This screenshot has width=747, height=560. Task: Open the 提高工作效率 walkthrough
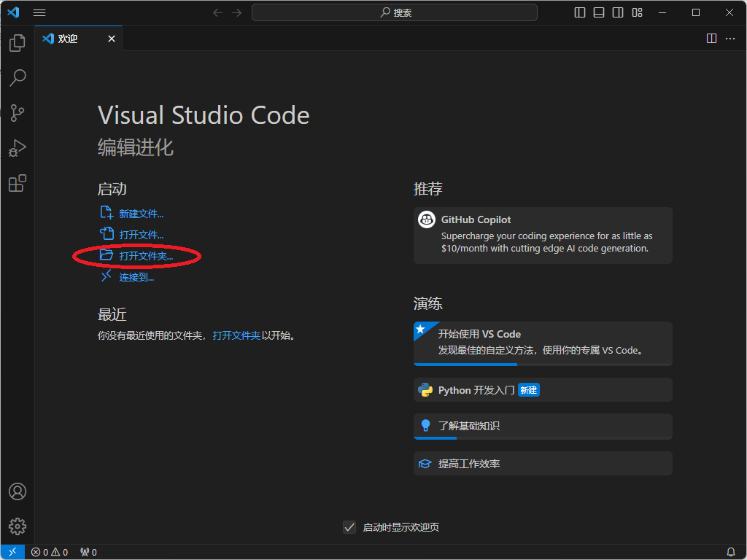[x=543, y=463]
